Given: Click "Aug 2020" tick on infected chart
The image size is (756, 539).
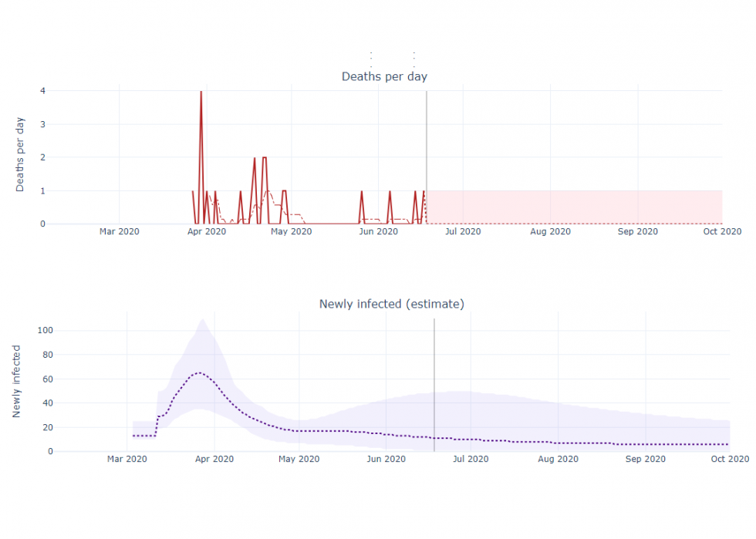Looking at the screenshot, I should click(x=557, y=459).
